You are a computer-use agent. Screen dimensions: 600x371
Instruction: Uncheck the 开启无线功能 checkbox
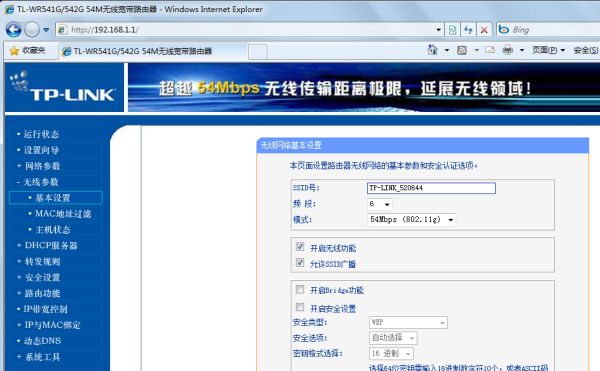click(300, 247)
